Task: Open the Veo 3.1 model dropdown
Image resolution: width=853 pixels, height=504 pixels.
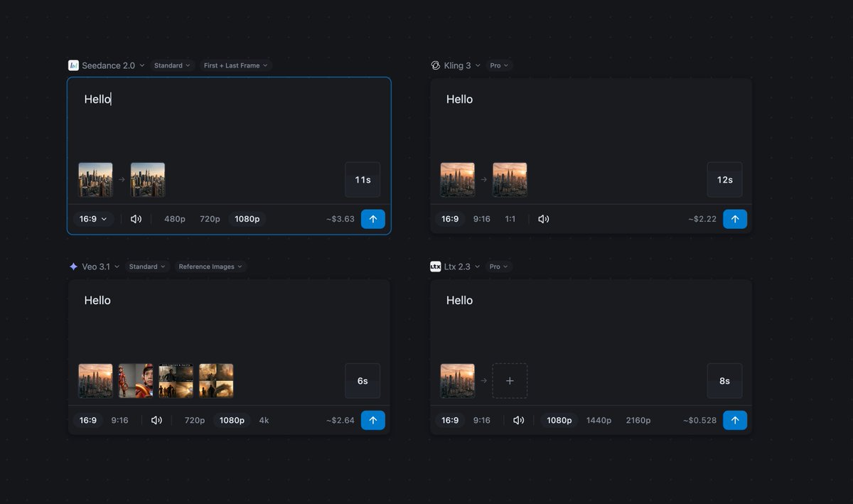Action: (102, 267)
